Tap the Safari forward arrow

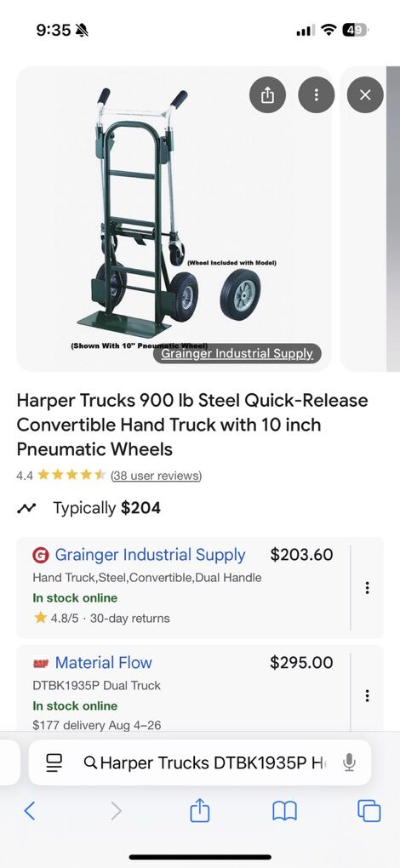[116, 811]
